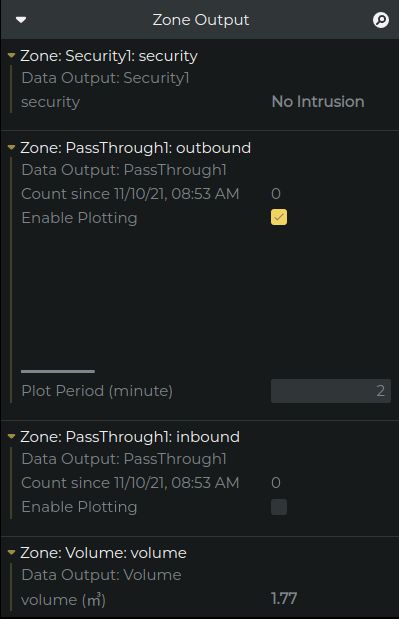Select Data Output: Security1 label
This screenshot has height=619, width=399.
pyautogui.click(x=105, y=78)
